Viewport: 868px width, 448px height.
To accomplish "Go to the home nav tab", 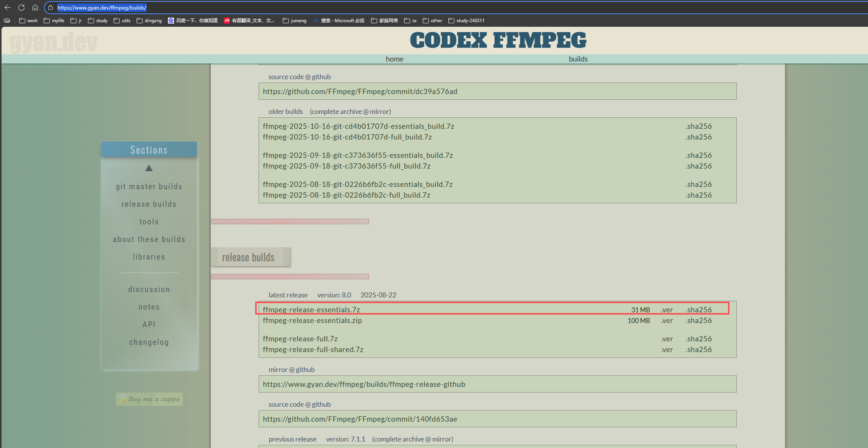I will (x=394, y=59).
